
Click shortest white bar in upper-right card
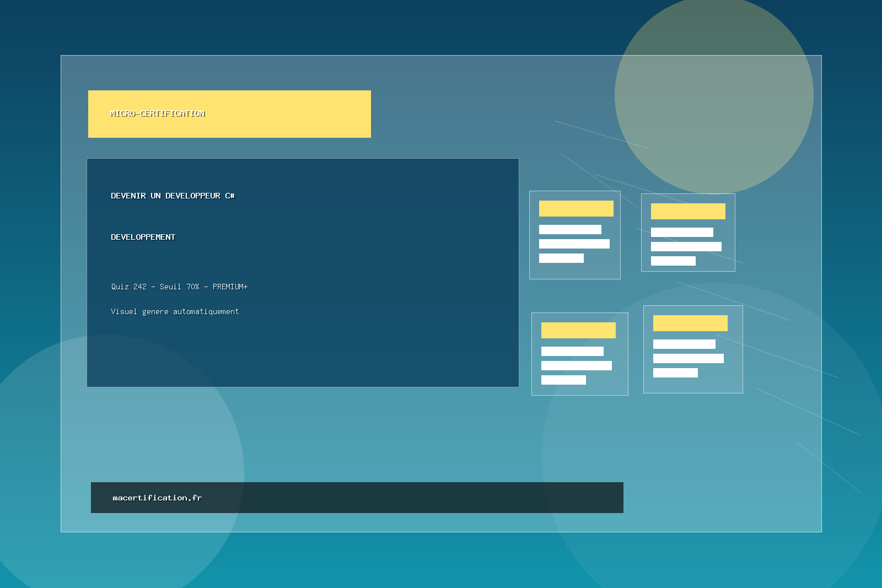673,261
